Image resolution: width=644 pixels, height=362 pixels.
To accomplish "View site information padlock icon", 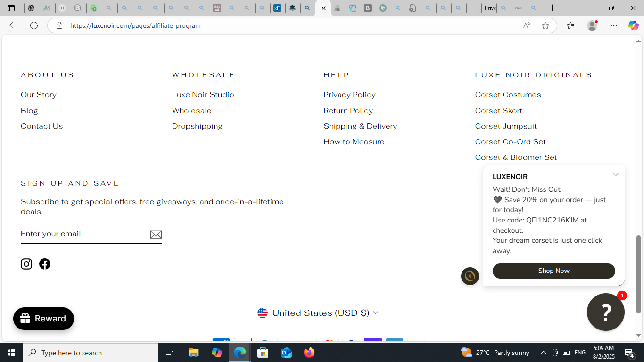I will click(x=59, y=25).
